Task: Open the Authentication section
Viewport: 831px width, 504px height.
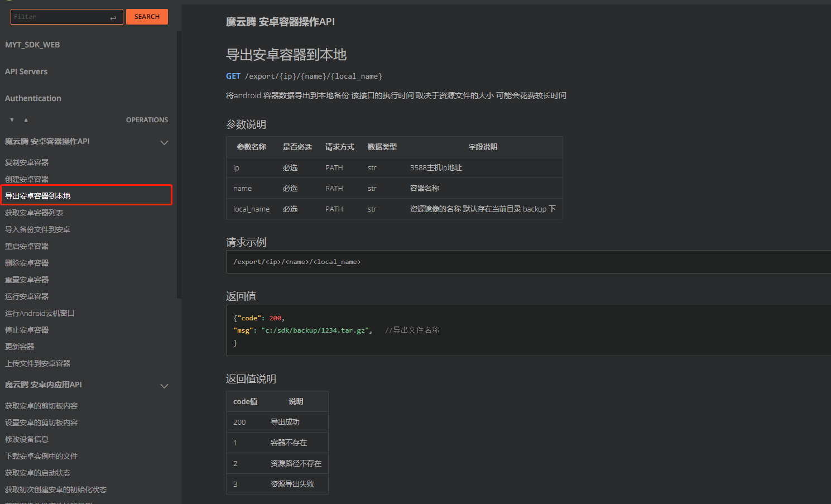Action: click(33, 98)
